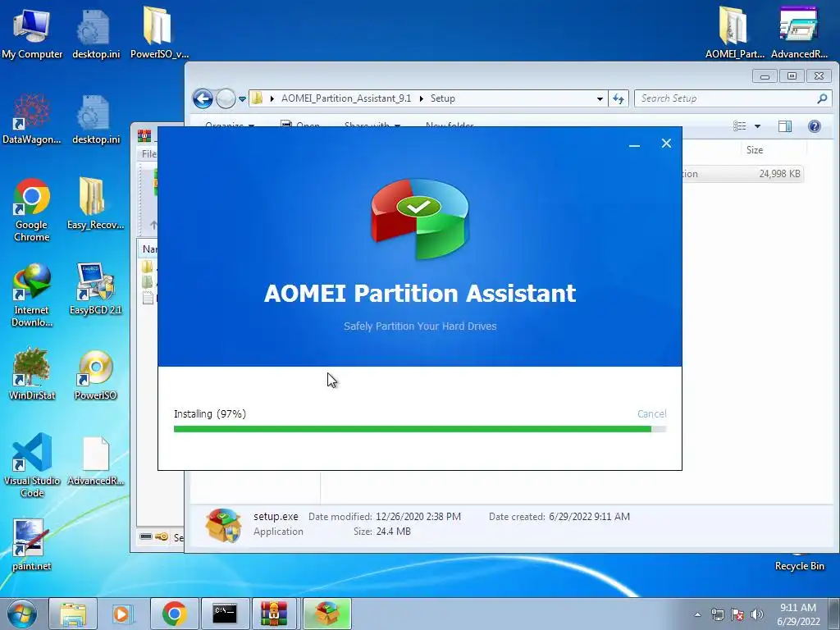Click the Search Setup field
This screenshot has height=630, width=840.
tap(733, 98)
